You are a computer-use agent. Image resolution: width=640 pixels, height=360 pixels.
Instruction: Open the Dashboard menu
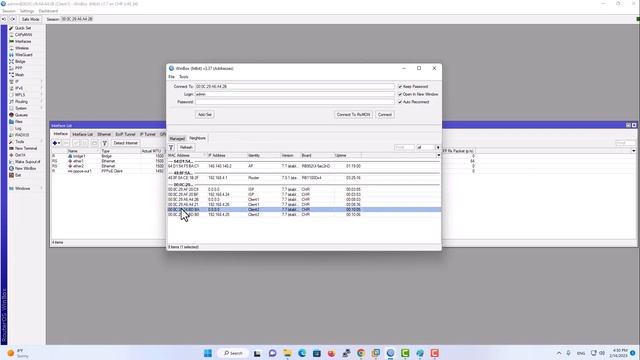pyautogui.click(x=48, y=11)
